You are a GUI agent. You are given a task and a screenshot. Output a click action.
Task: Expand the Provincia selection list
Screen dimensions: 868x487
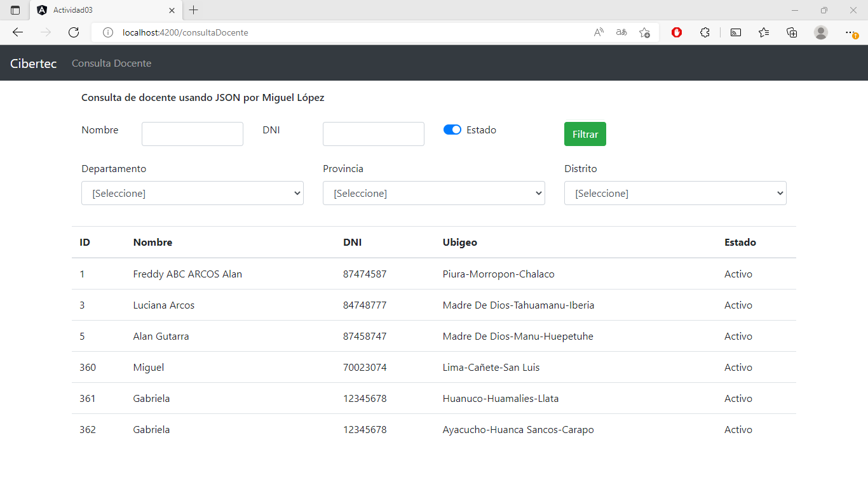433,193
